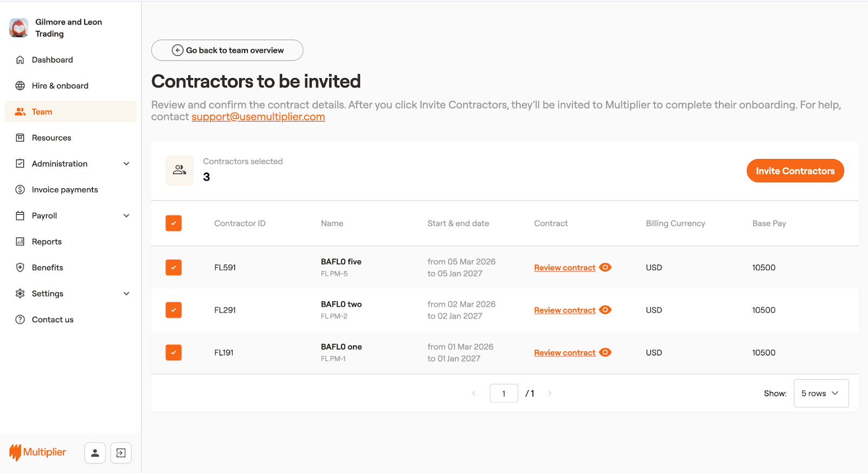Viewport: 868px width, 473px height.
Task: Click the eye icon for BAFLO two contract
Action: (x=605, y=310)
